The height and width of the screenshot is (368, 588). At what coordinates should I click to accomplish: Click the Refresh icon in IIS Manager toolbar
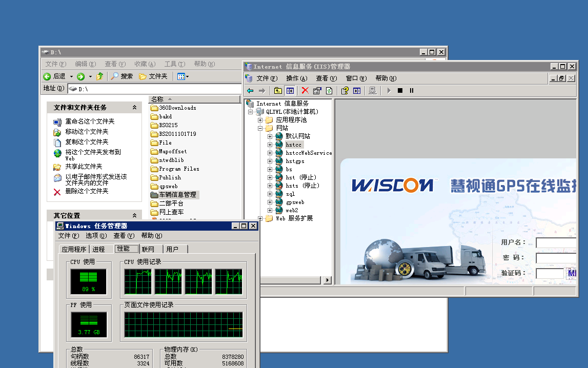329,91
